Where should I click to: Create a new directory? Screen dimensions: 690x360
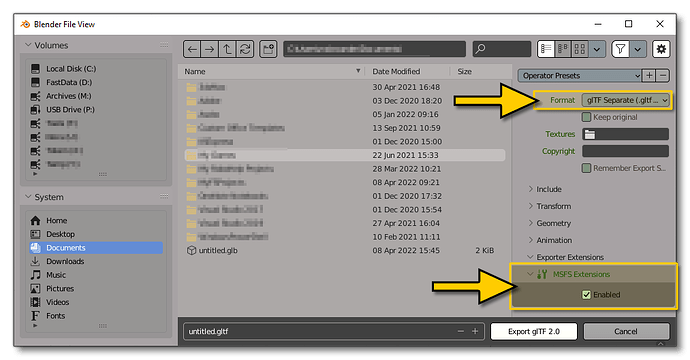pos(268,49)
